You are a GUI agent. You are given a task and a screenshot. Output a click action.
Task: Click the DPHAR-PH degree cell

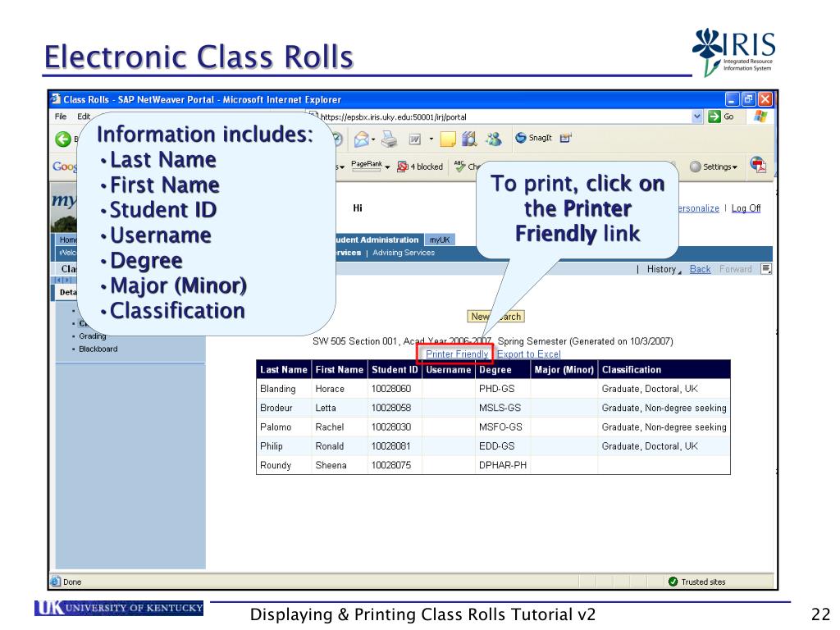503,466
